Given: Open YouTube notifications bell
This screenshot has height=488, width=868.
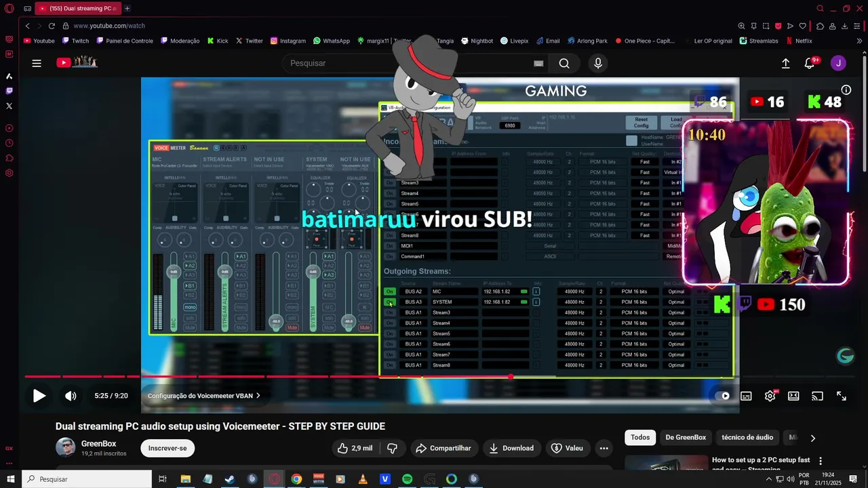Looking at the screenshot, I should coord(810,63).
